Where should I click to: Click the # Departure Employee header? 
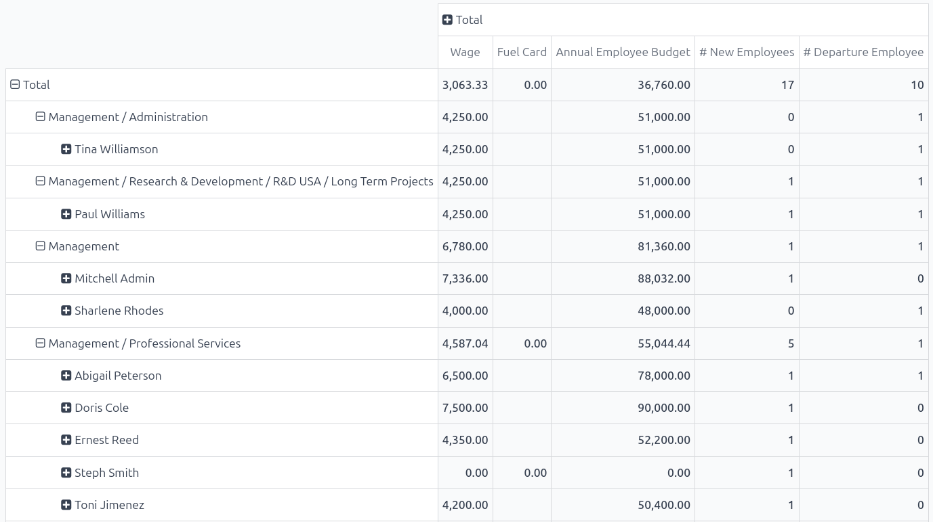tap(863, 52)
